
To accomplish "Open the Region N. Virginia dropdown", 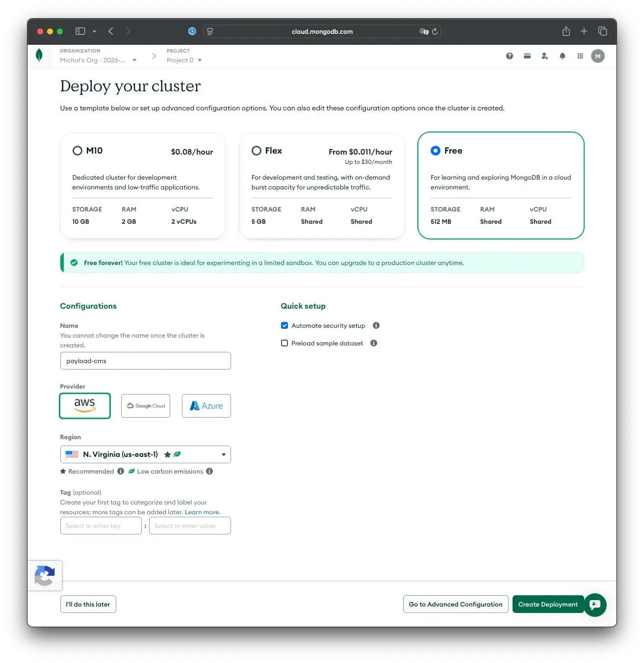I will (x=146, y=454).
